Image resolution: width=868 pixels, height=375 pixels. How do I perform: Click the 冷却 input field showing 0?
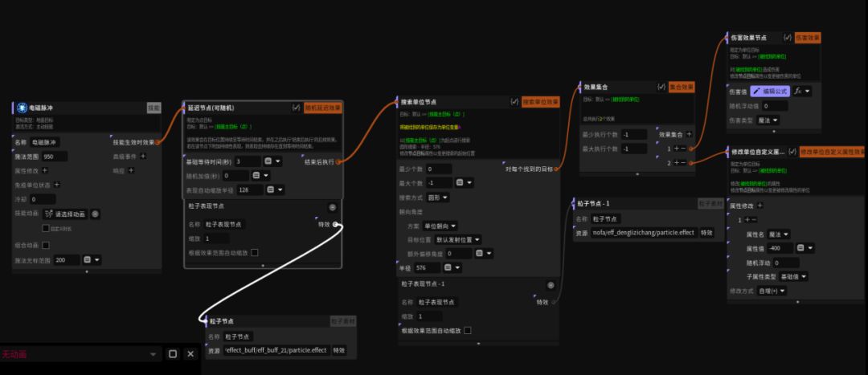point(43,199)
